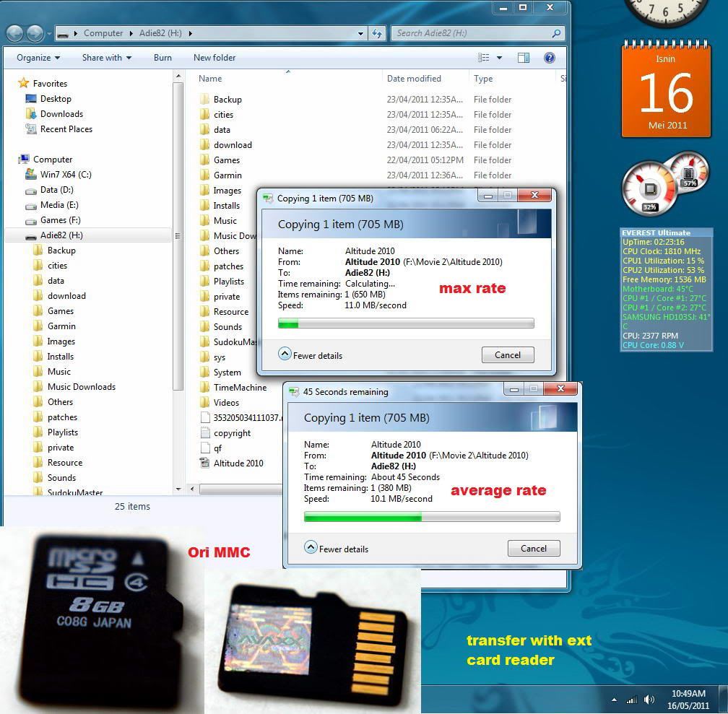728x714 pixels.
Task: Open the Organize dropdown menu
Action: coord(38,58)
